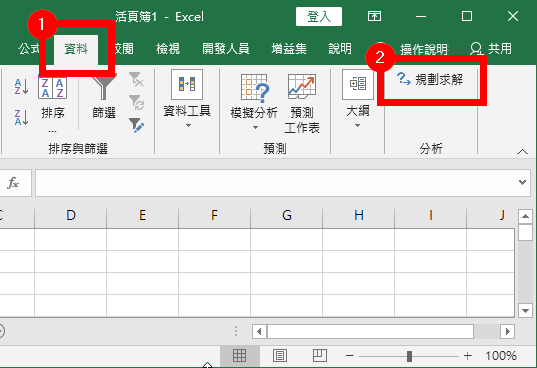Select column G header

pyautogui.click(x=287, y=216)
